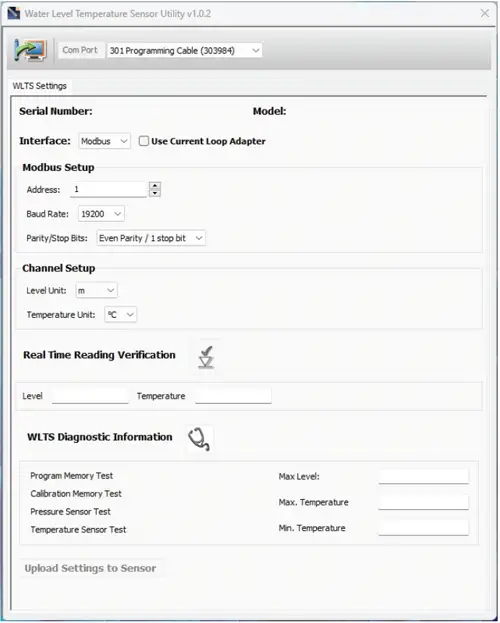Click the Temperature reading field
This screenshot has height=623, width=500.
[233, 396]
